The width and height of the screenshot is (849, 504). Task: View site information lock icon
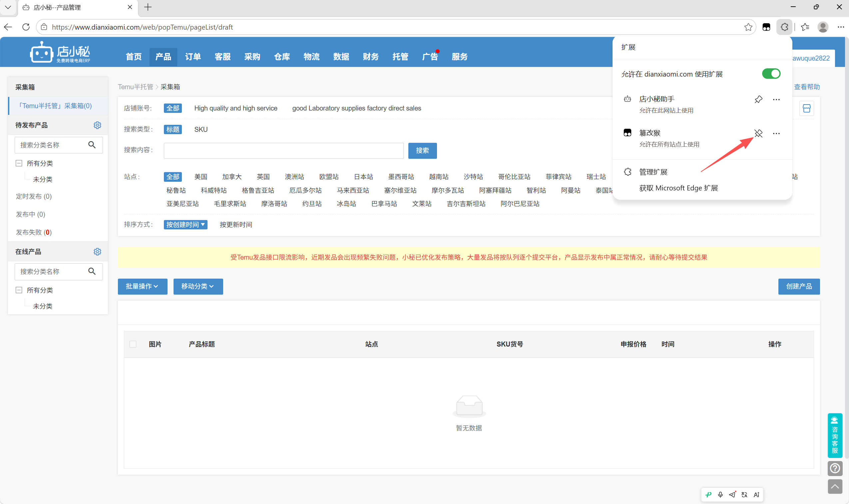[x=44, y=27]
